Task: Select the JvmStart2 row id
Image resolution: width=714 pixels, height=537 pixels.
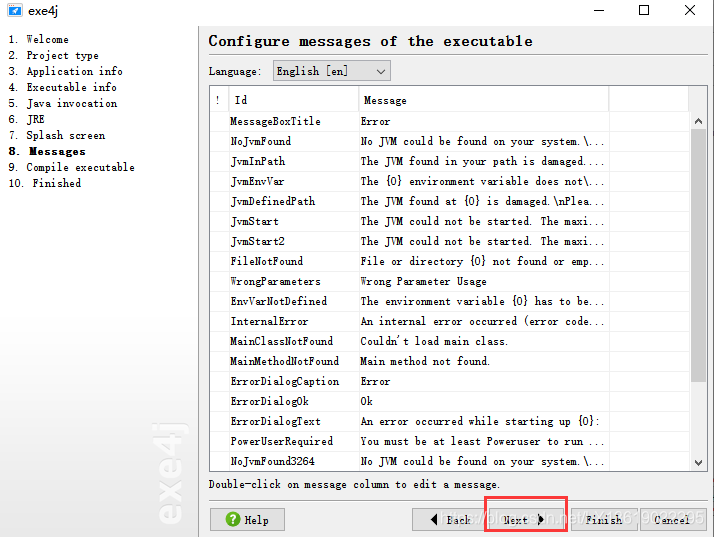Action: click(x=257, y=242)
